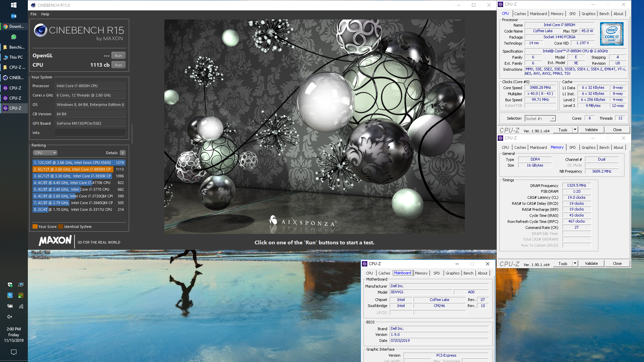
Task: Switch to the CINEB... taskbar item
Action: 14,78
